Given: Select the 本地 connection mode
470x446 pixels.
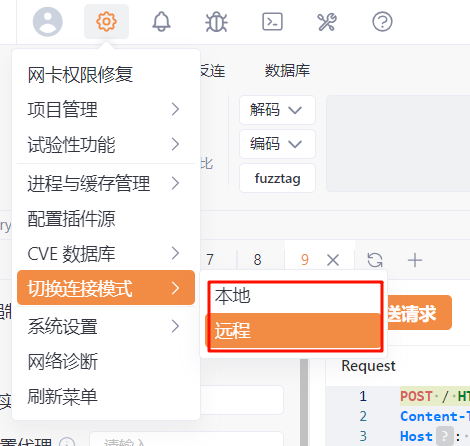Looking at the screenshot, I should tap(293, 296).
